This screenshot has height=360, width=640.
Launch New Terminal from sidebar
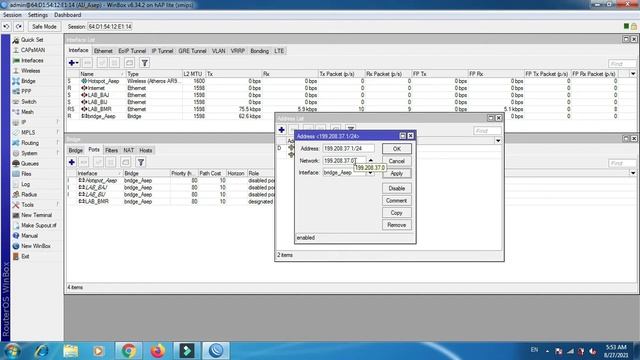tap(36, 215)
